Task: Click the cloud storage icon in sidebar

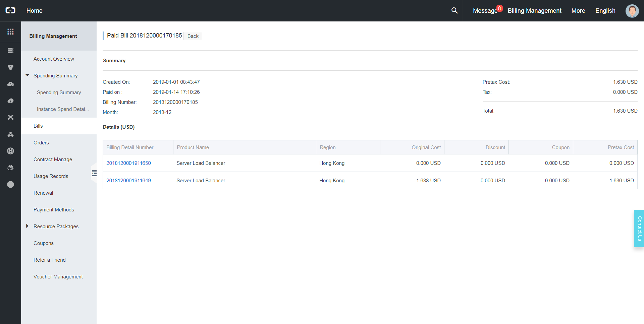Action: 10,84
